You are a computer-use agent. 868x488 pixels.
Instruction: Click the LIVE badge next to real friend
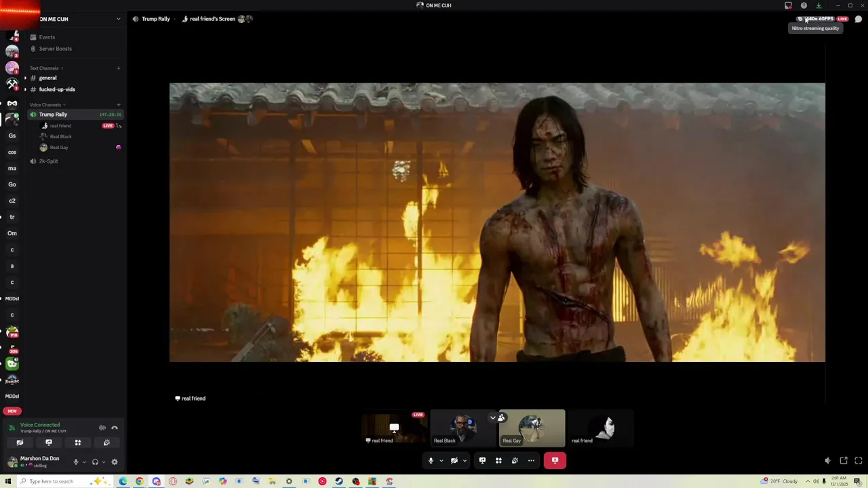click(108, 126)
